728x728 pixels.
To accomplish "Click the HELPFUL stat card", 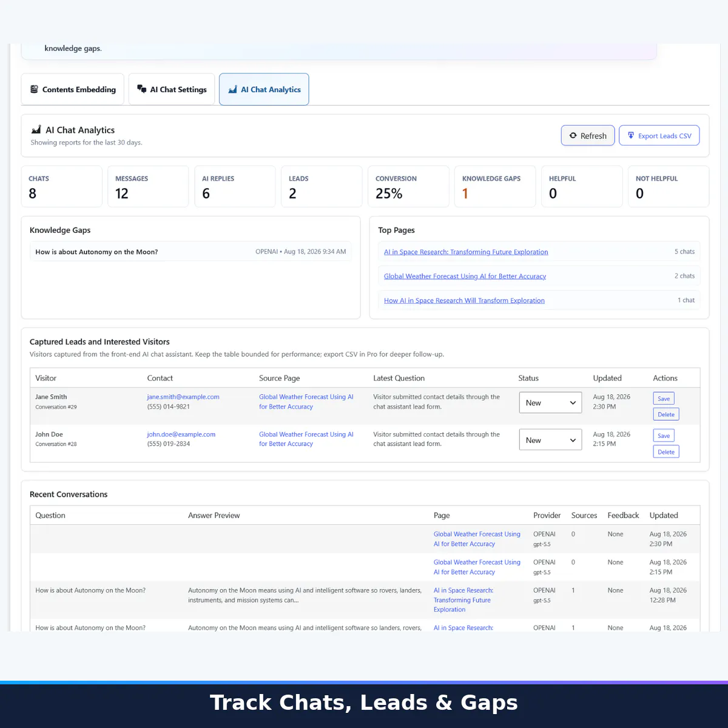I will 582,186.
